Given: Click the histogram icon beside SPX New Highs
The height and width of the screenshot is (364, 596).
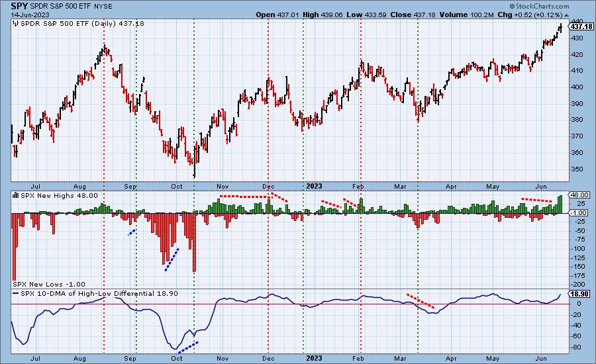Looking at the screenshot, I should coord(16,195).
